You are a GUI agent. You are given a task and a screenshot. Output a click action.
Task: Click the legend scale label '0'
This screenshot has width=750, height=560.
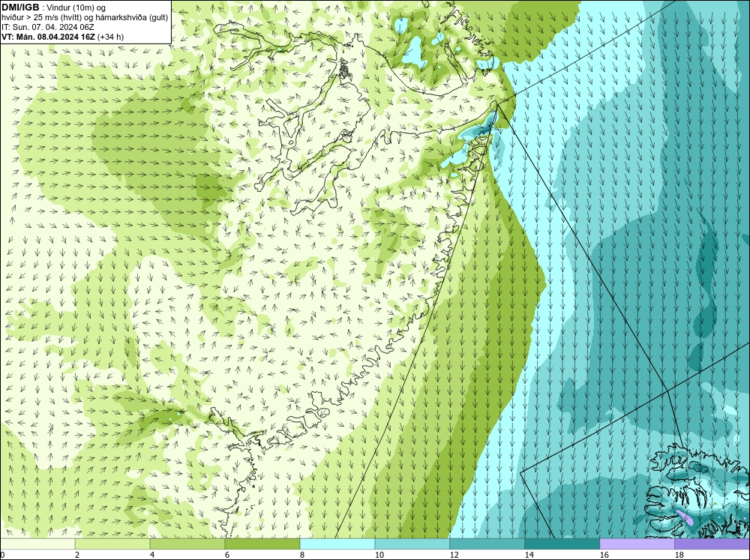click(2, 555)
